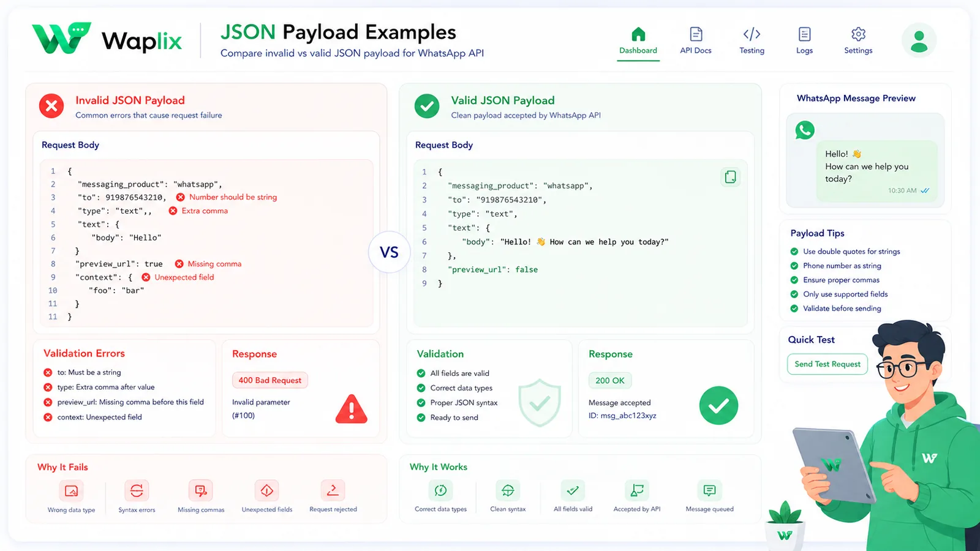980x551 pixels.
Task: Click the Accepted by API icon
Action: click(x=637, y=490)
